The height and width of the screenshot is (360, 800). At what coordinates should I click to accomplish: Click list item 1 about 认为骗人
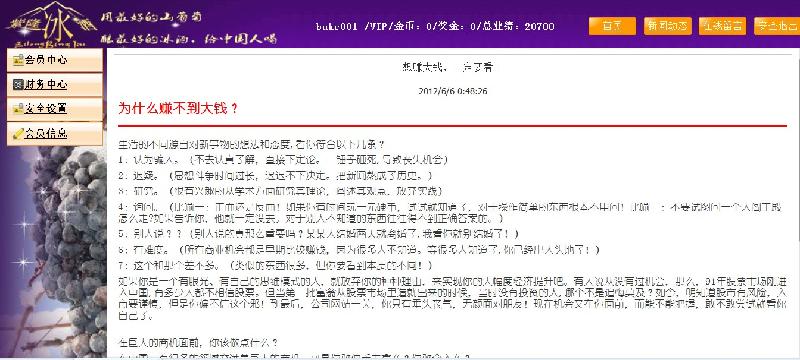pos(283,160)
